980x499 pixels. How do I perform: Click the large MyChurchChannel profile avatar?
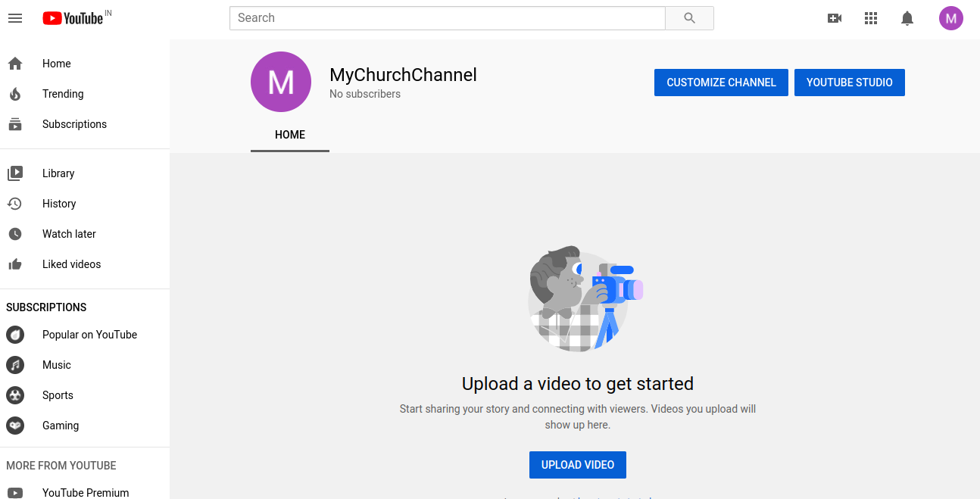click(x=281, y=82)
